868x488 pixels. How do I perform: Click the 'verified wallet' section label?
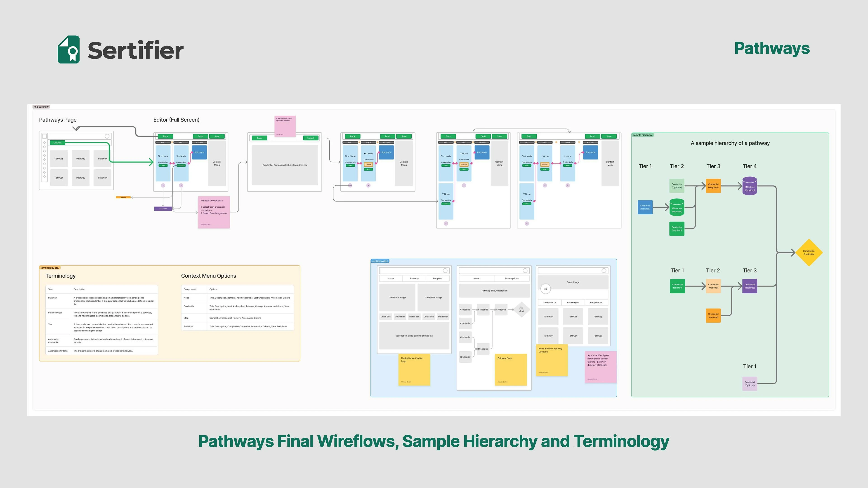coord(380,261)
